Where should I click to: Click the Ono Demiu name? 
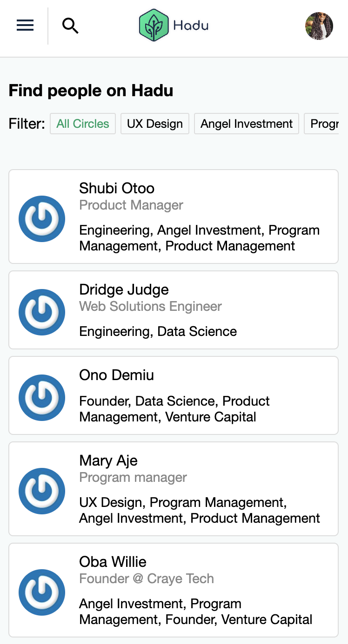coord(116,375)
